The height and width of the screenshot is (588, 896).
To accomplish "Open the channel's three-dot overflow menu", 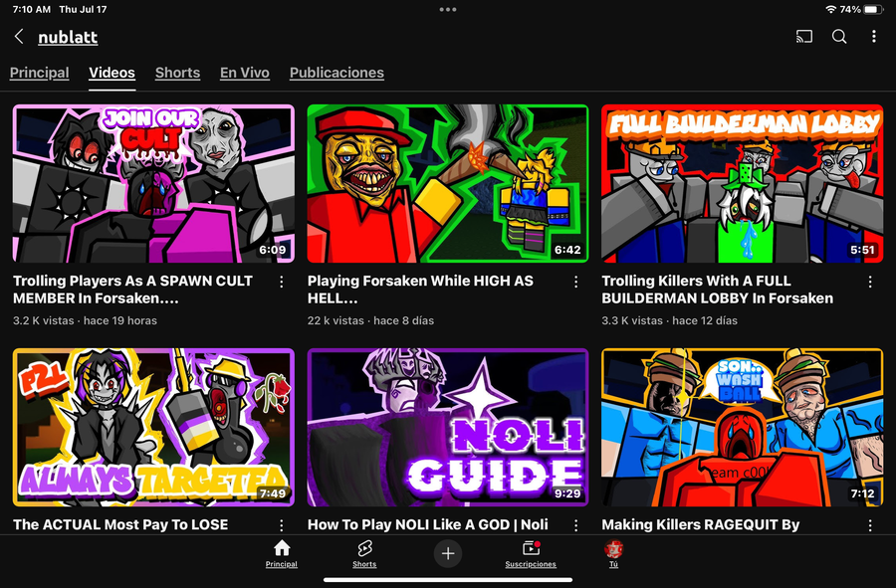I will coord(874,37).
